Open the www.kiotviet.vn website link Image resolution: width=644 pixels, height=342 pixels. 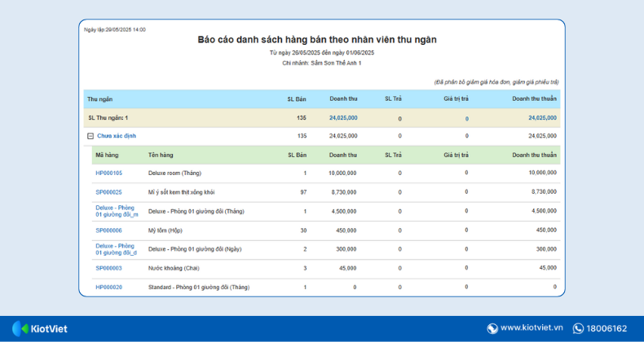tap(532, 328)
